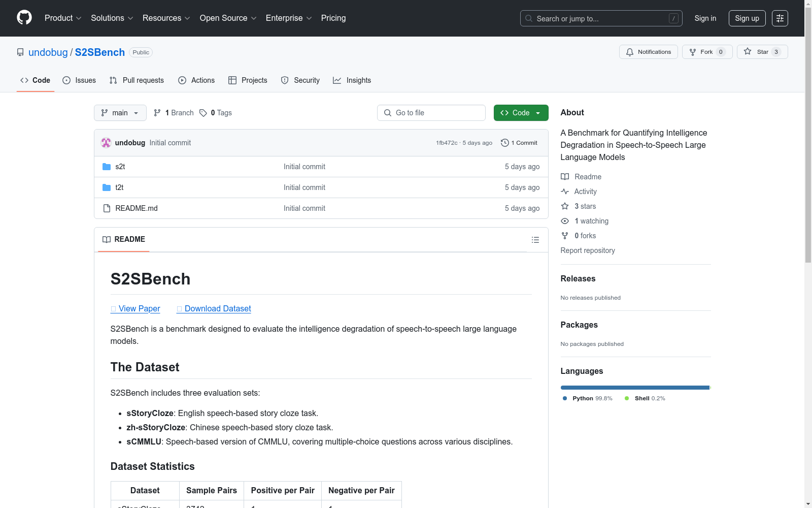The image size is (812, 508).
Task: Select the Negative per Pair table header
Action: click(x=361, y=491)
